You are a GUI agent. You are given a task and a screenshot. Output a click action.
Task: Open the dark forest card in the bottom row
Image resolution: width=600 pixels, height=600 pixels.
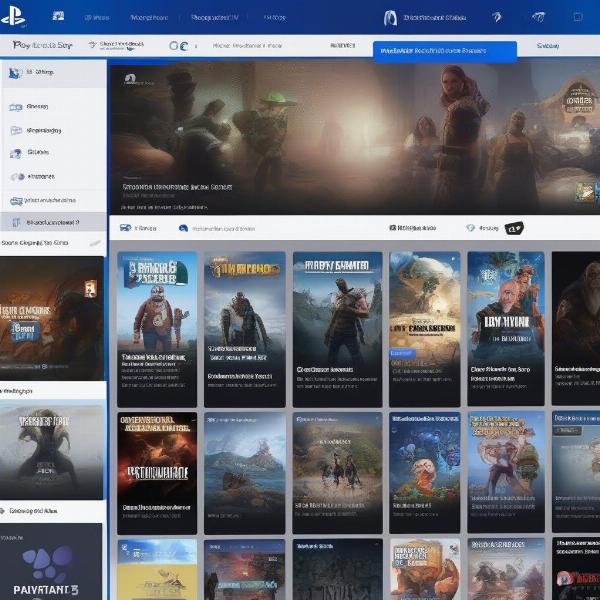338,569
